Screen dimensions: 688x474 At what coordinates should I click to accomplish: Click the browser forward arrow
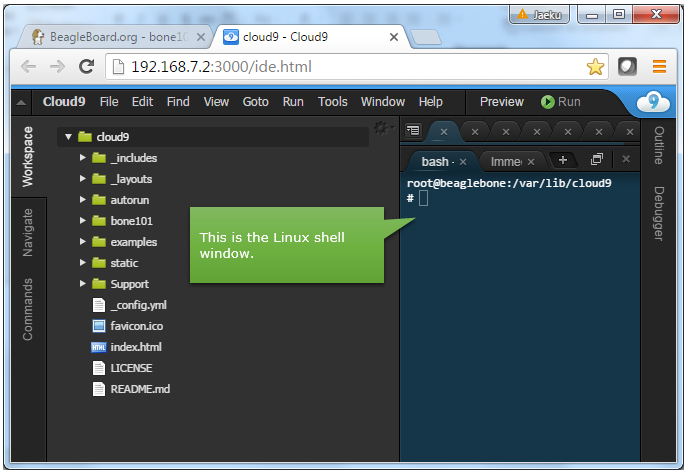tap(57, 67)
